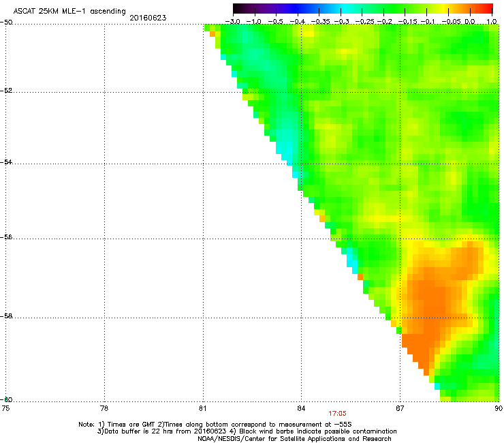
Task: Click the red end of the colorbar
Action: pos(489,9)
